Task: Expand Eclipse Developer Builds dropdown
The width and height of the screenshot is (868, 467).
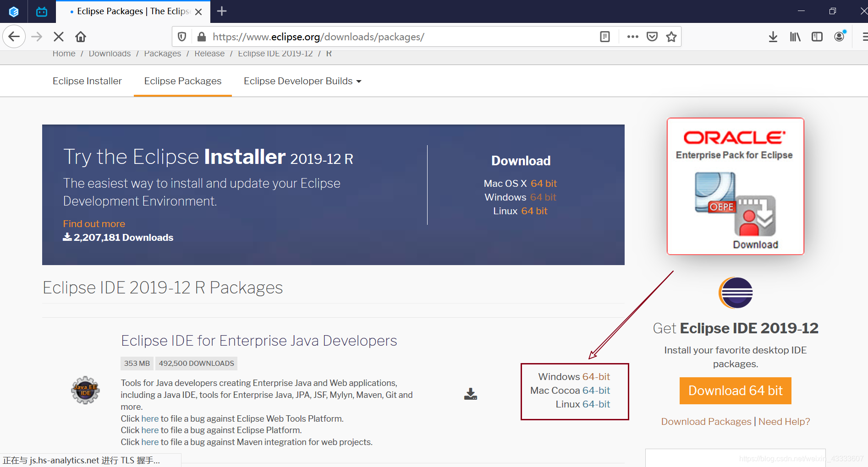Action: (302, 81)
